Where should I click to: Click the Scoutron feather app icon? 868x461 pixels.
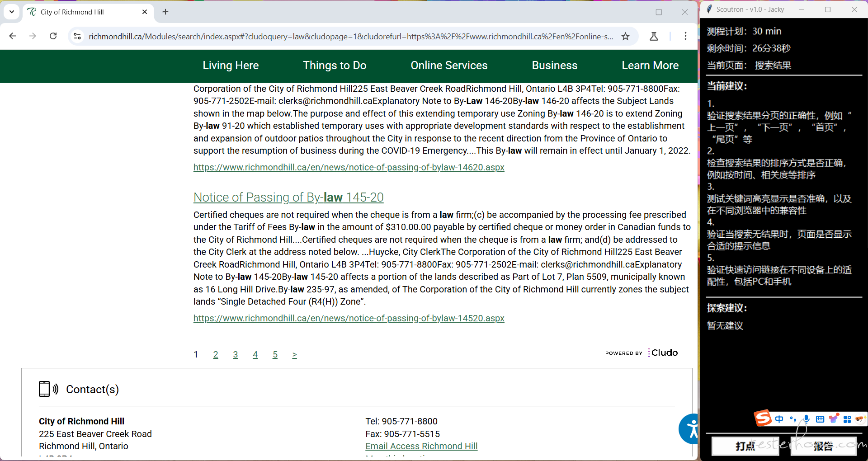709,9
